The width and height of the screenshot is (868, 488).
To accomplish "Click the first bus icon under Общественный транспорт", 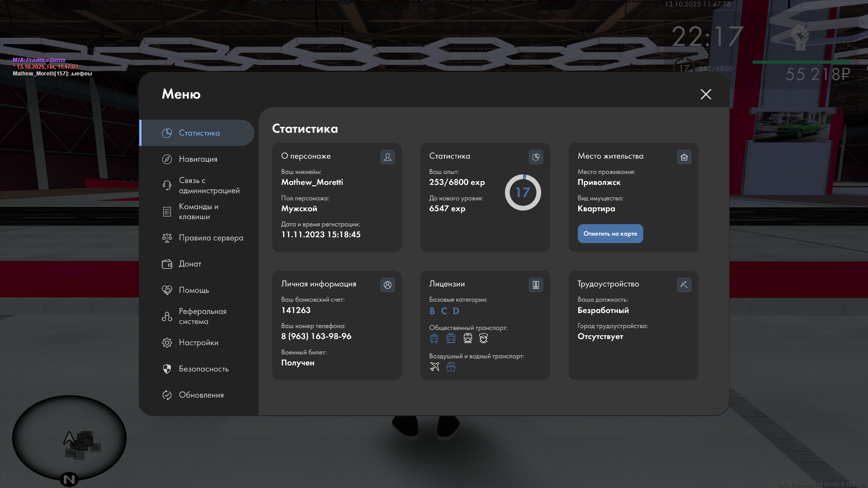I will click(434, 338).
